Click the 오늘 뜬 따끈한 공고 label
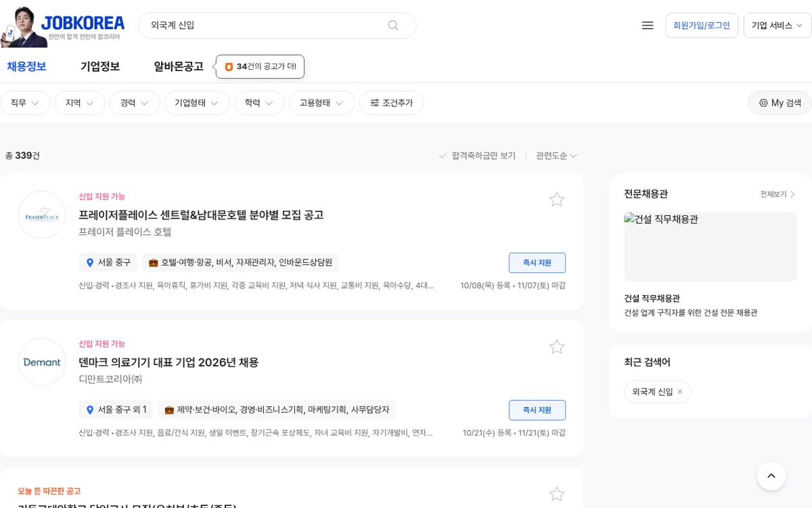 coord(49,491)
